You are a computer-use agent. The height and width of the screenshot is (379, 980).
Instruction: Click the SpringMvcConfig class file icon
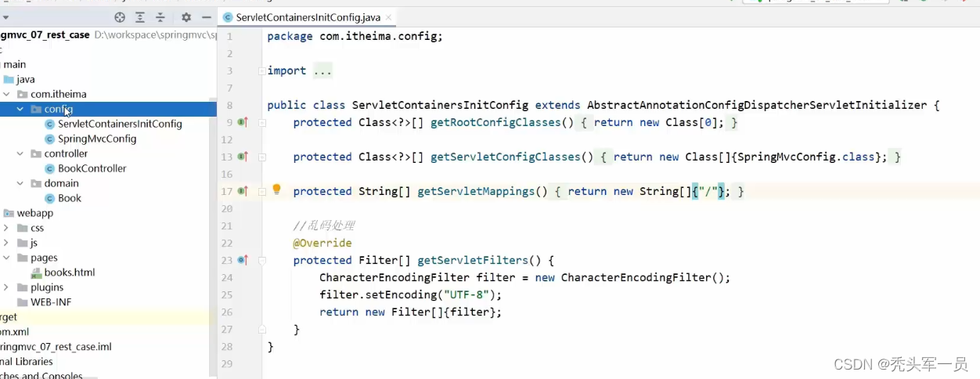50,139
